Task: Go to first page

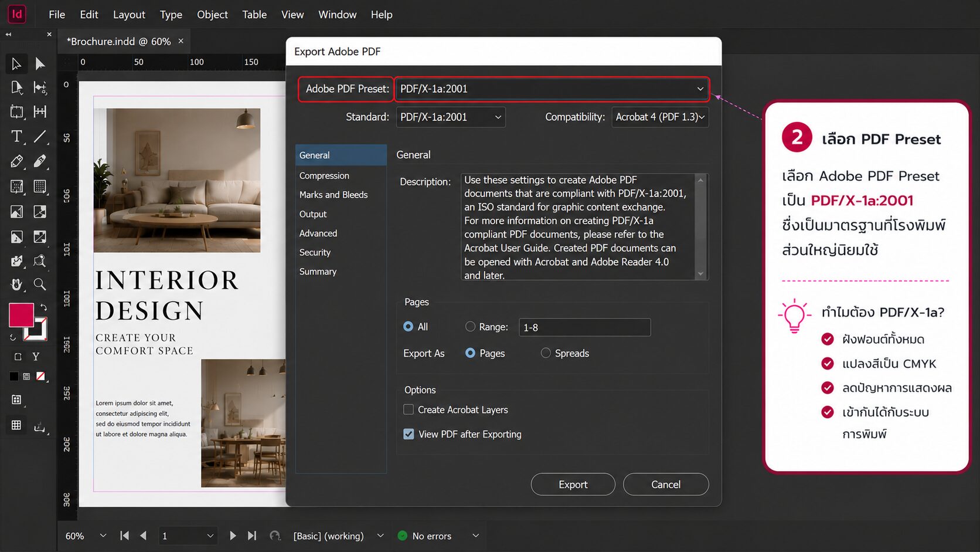Action: 124,536
